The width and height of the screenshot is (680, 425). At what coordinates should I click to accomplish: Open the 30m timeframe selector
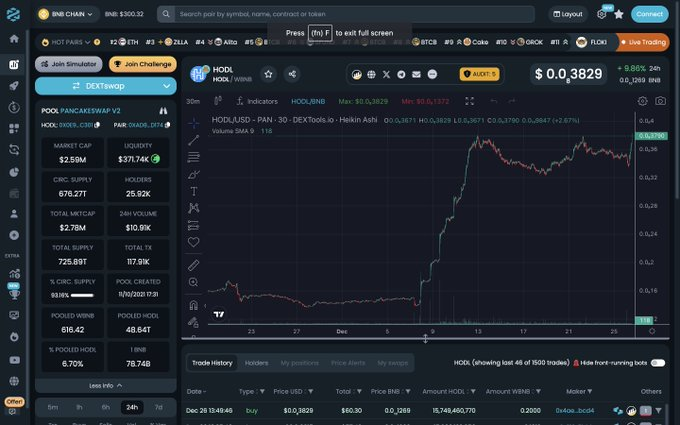[x=193, y=101]
